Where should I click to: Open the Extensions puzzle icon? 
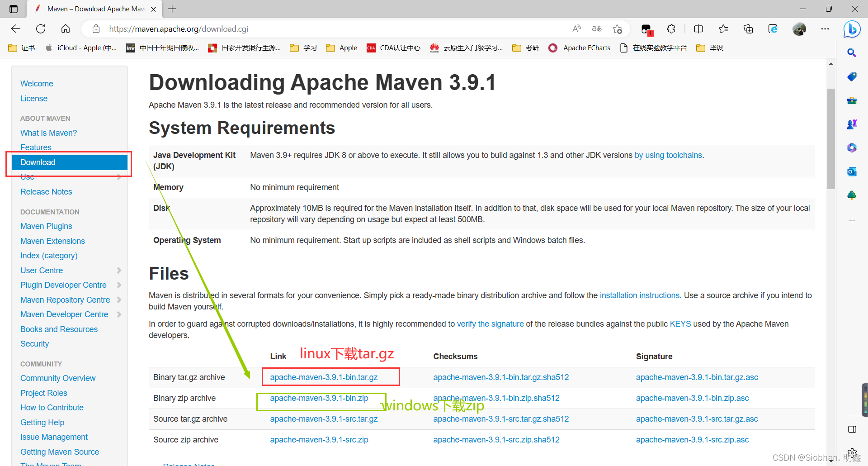[x=671, y=29]
